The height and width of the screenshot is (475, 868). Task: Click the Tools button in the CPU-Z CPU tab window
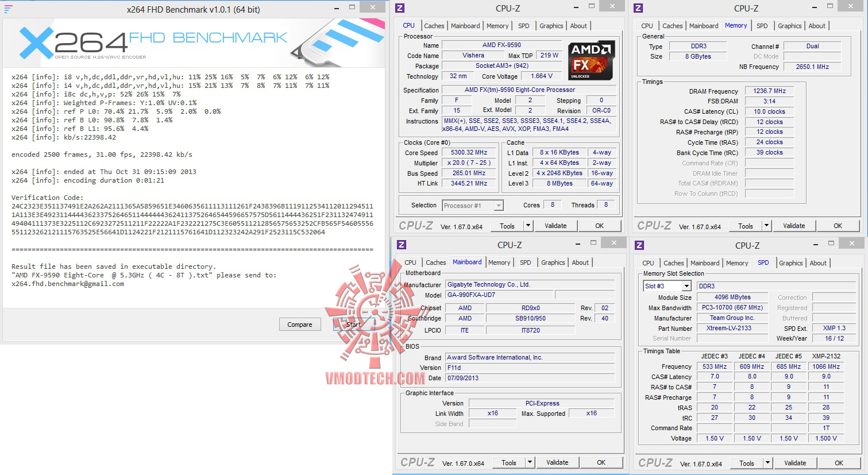pyautogui.click(x=507, y=226)
